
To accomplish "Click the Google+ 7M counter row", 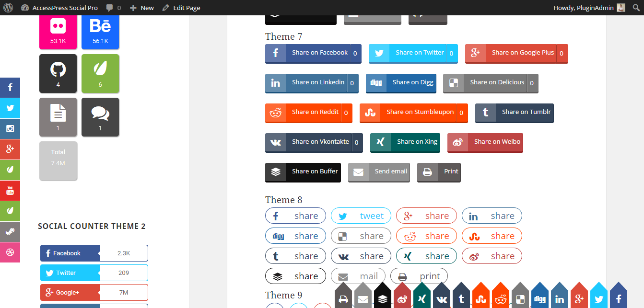I will pyautogui.click(x=94, y=293).
